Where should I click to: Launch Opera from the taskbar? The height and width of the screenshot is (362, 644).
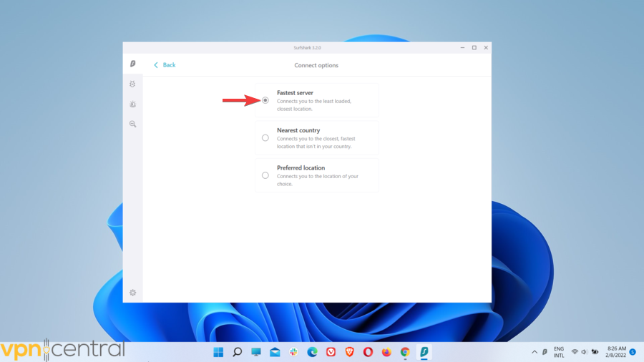368,352
